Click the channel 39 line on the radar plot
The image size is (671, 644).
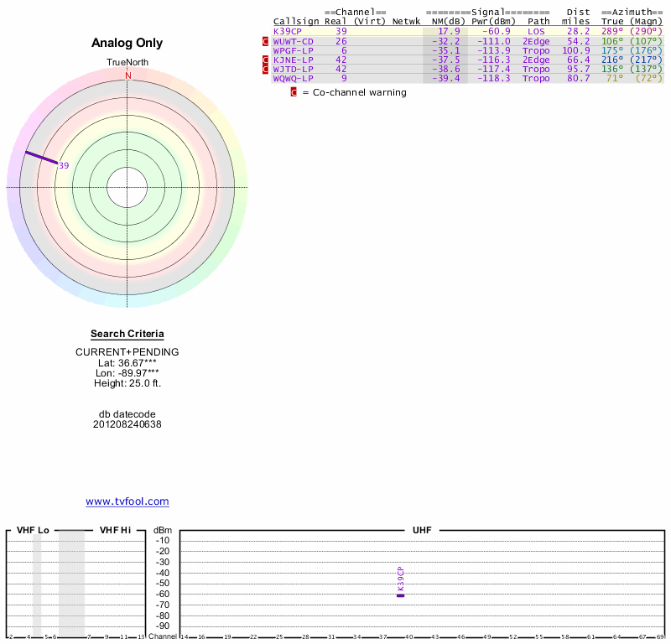click(x=41, y=158)
